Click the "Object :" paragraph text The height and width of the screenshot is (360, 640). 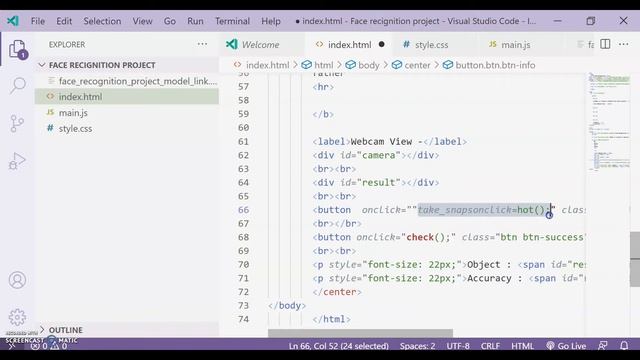(x=489, y=264)
